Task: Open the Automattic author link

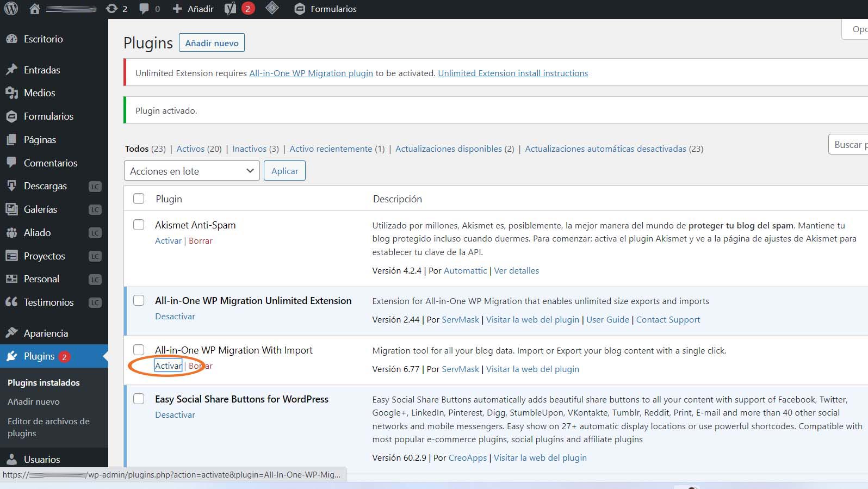Action: 466,270
